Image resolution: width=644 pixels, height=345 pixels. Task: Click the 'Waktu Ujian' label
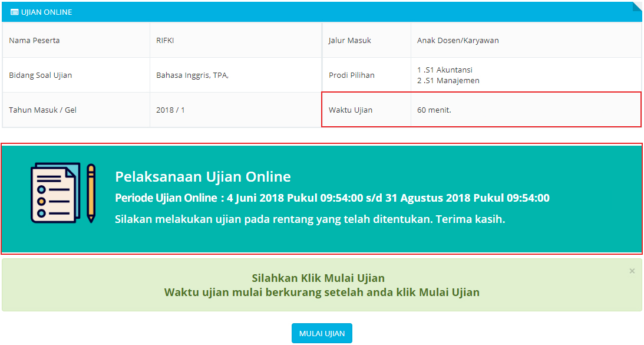coord(351,110)
